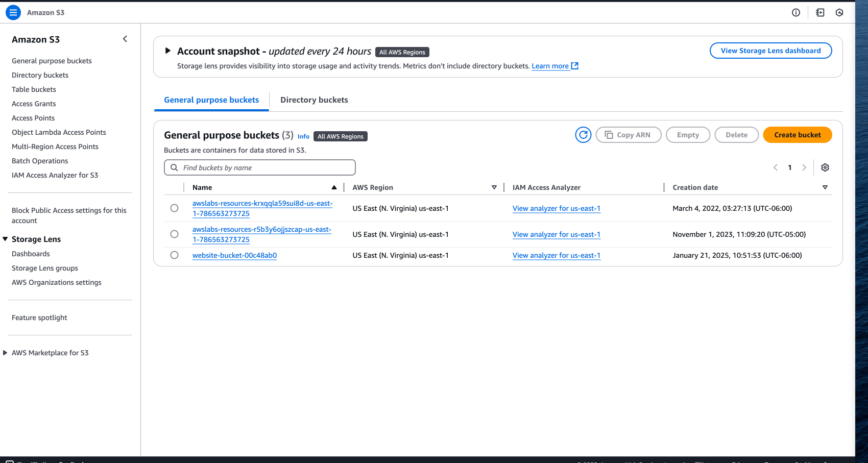View analyzer for us-east-1 in website-bucket row

557,255
